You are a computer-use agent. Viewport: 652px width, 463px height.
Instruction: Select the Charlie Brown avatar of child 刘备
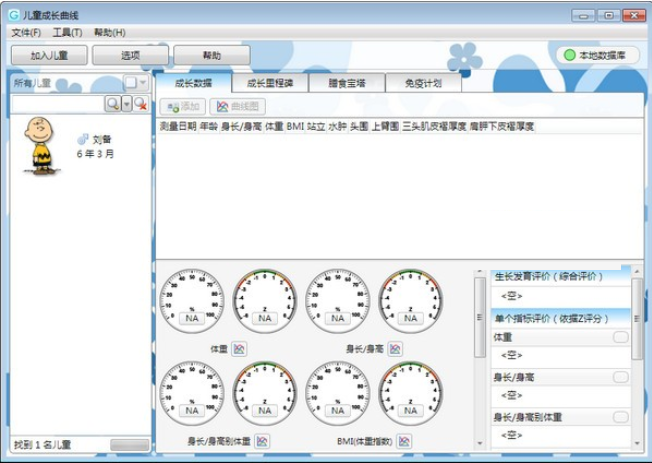pos(40,146)
